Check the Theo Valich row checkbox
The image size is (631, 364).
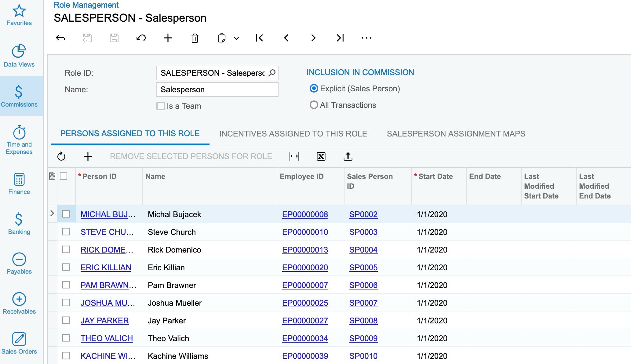[x=66, y=338]
